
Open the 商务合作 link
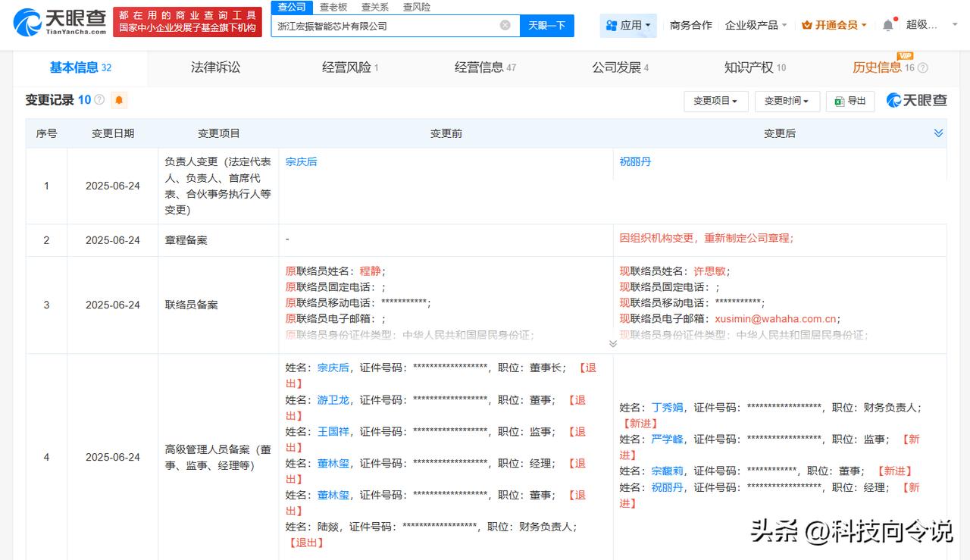(691, 25)
